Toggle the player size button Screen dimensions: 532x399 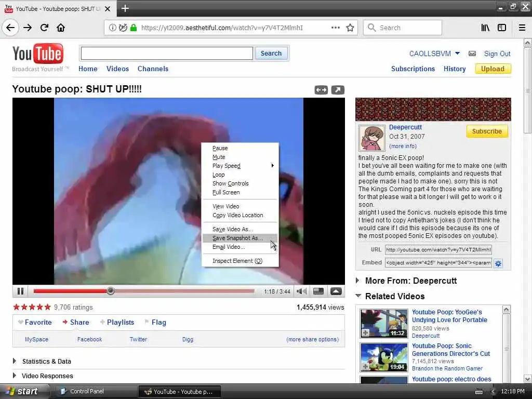pos(318,291)
